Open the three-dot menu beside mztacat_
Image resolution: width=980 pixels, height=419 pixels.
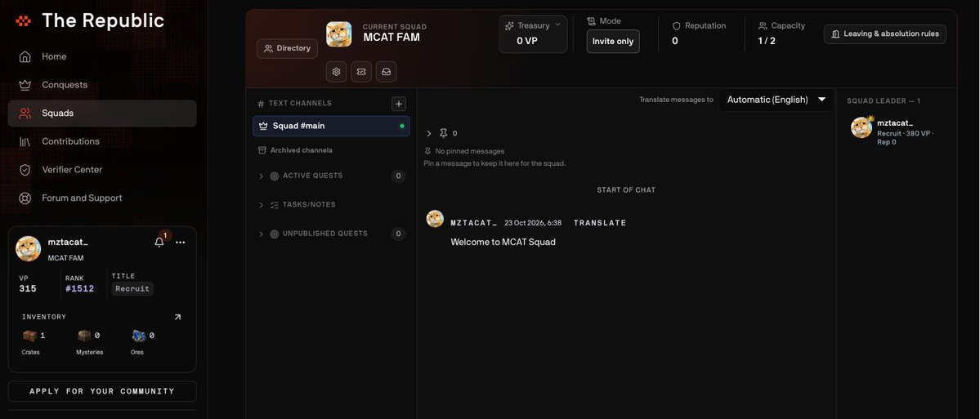pyautogui.click(x=181, y=243)
